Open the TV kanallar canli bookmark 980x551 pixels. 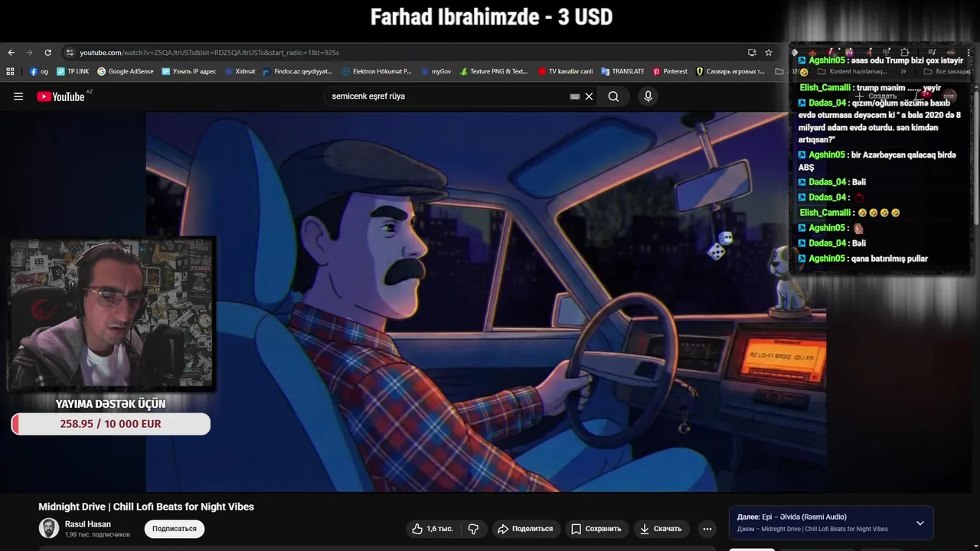point(566,71)
